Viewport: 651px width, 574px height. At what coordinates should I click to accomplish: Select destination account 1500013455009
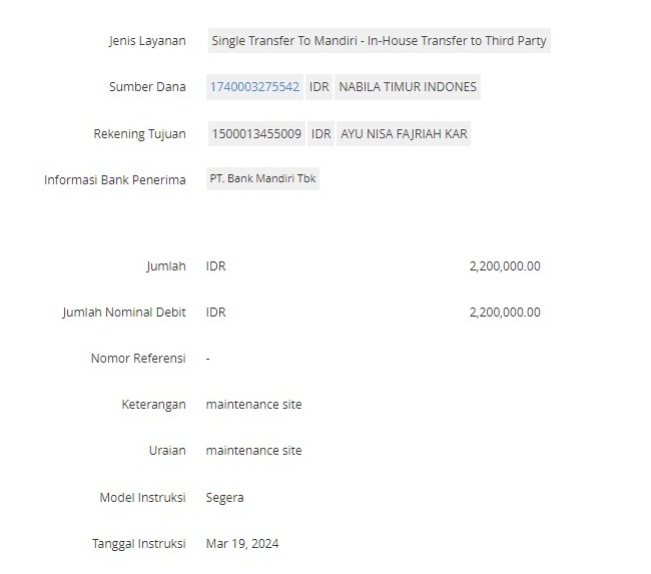(x=257, y=134)
